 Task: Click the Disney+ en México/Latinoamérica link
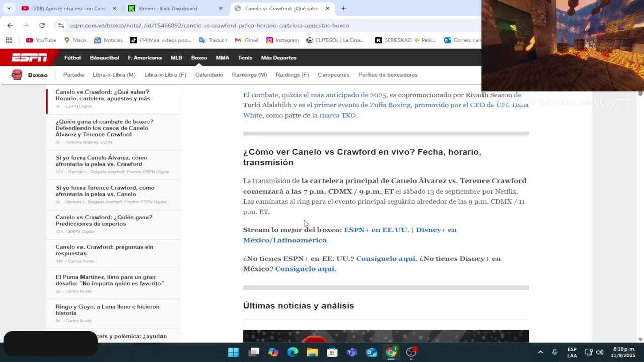pos(350,235)
